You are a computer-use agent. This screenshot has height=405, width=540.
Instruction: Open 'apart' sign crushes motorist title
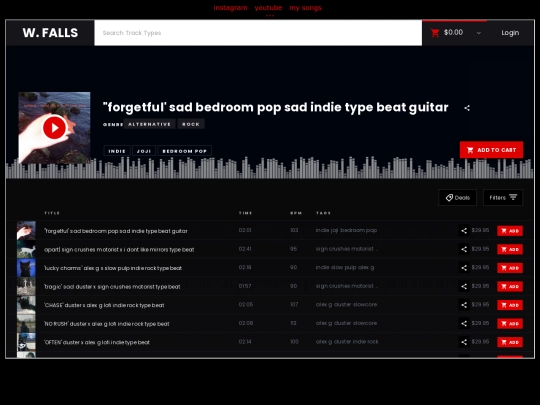click(x=119, y=250)
